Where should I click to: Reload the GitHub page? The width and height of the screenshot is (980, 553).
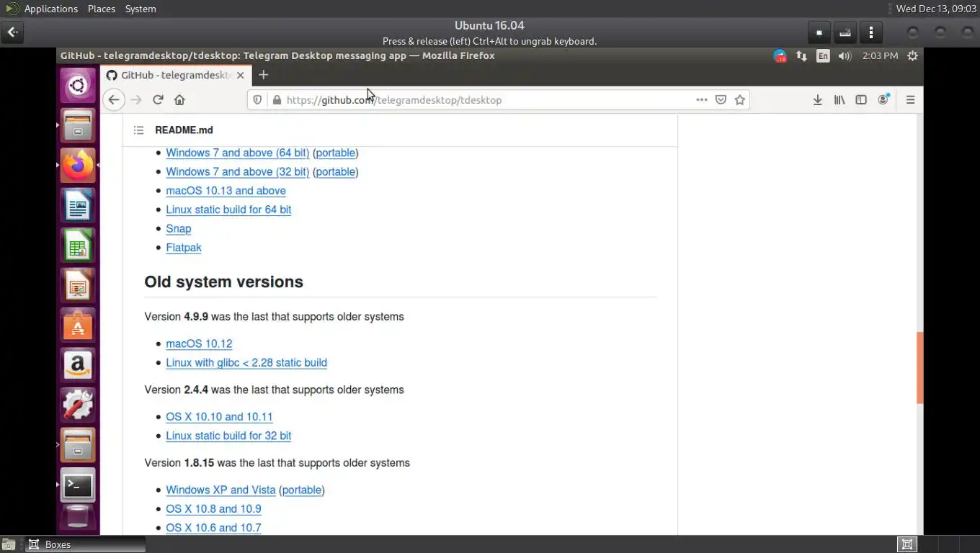(158, 100)
